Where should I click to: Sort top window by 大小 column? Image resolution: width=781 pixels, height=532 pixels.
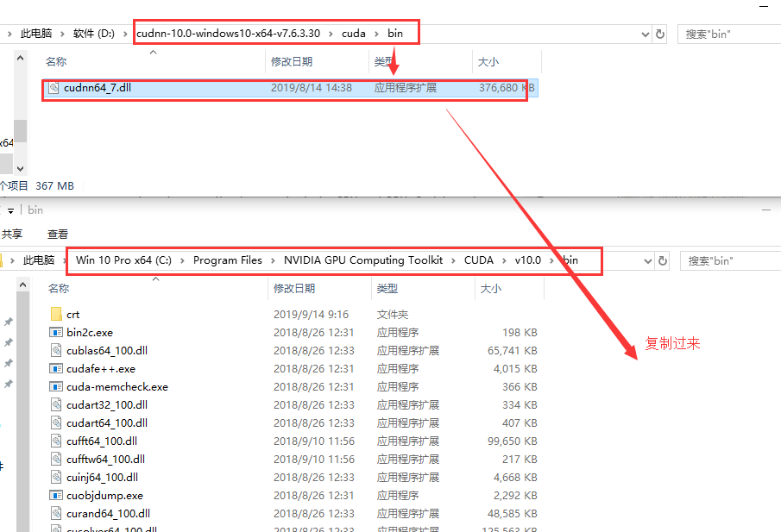(488, 62)
